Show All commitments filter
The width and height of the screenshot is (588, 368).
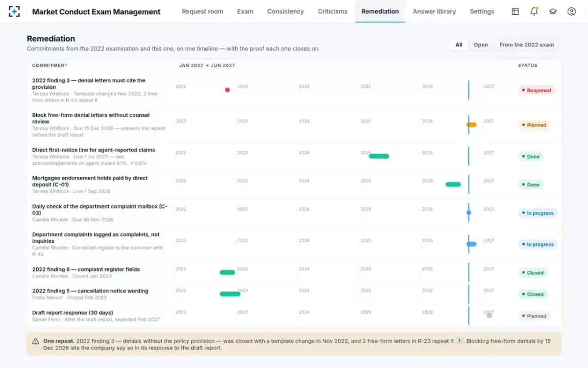(x=459, y=45)
